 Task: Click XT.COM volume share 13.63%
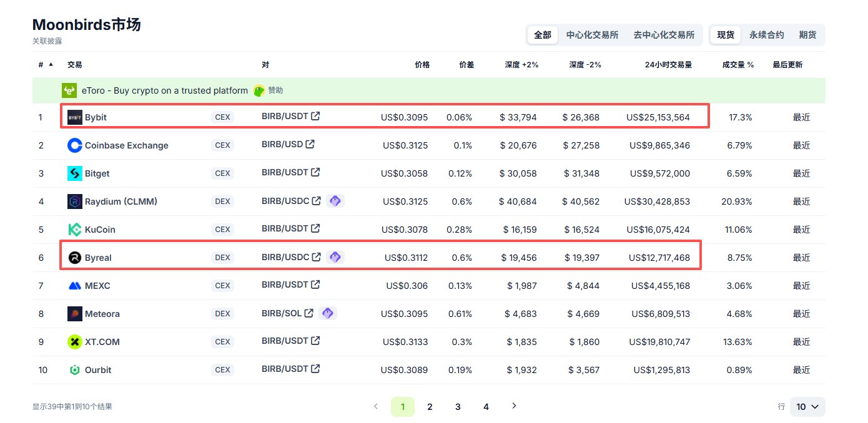pos(738,342)
